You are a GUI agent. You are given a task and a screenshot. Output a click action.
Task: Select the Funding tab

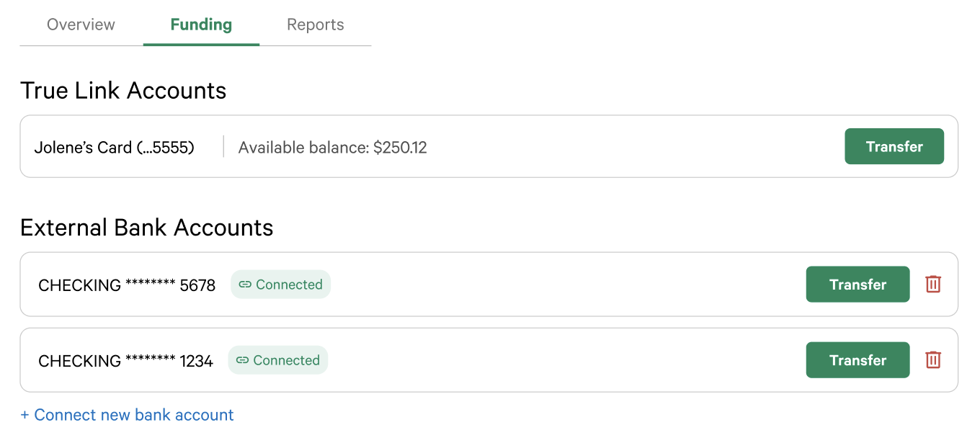click(x=201, y=24)
